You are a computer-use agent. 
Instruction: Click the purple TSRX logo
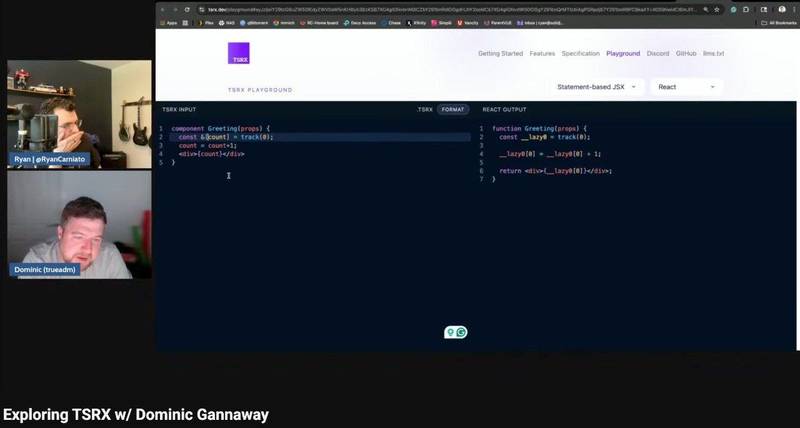[238, 53]
